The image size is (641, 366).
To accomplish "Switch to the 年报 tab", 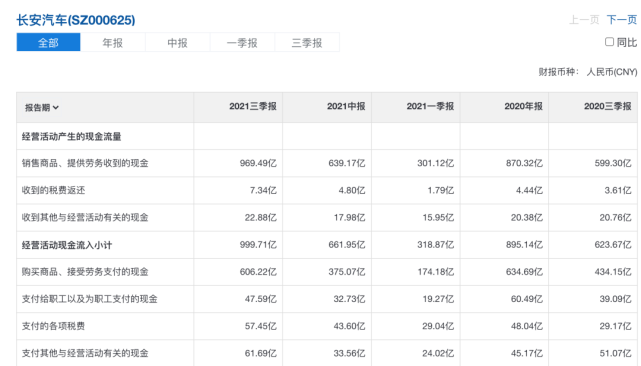I will 112,43.
